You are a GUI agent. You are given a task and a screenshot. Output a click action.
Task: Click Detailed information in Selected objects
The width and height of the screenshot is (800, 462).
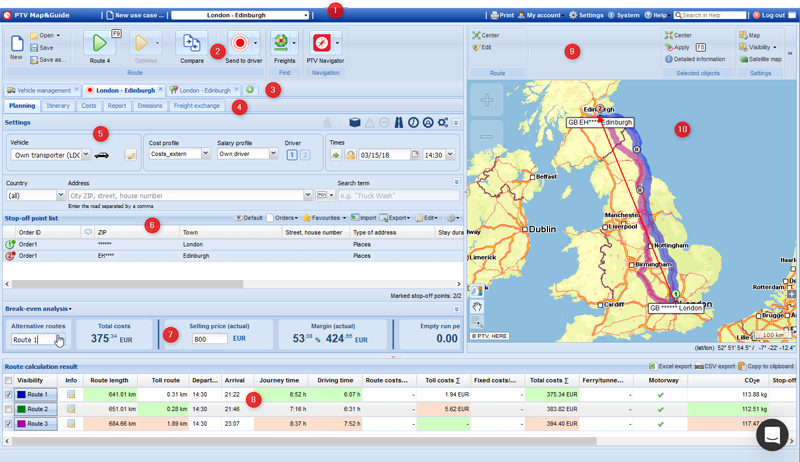pos(694,59)
